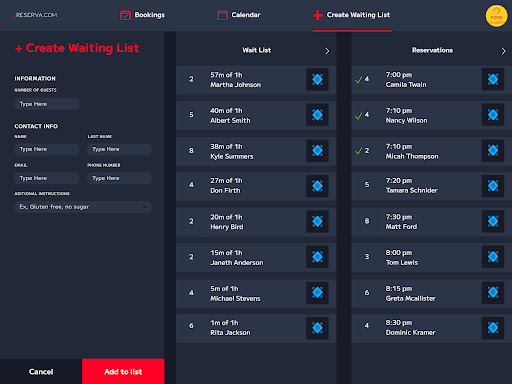Click the red Bookings calendar-check icon
Viewport: 512px width, 384px height.
(125, 15)
